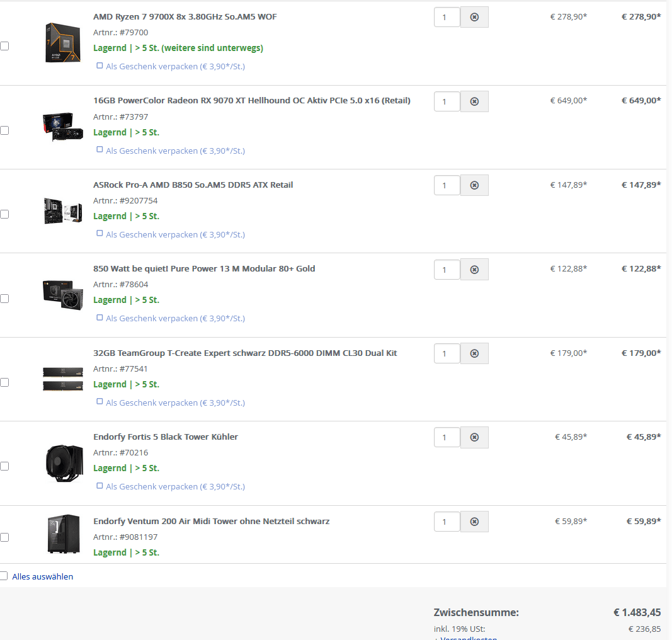Image resolution: width=672 pixels, height=640 pixels.
Task: Edit quantity field for AMD Ryzen 7 9700X
Action: coord(447,17)
